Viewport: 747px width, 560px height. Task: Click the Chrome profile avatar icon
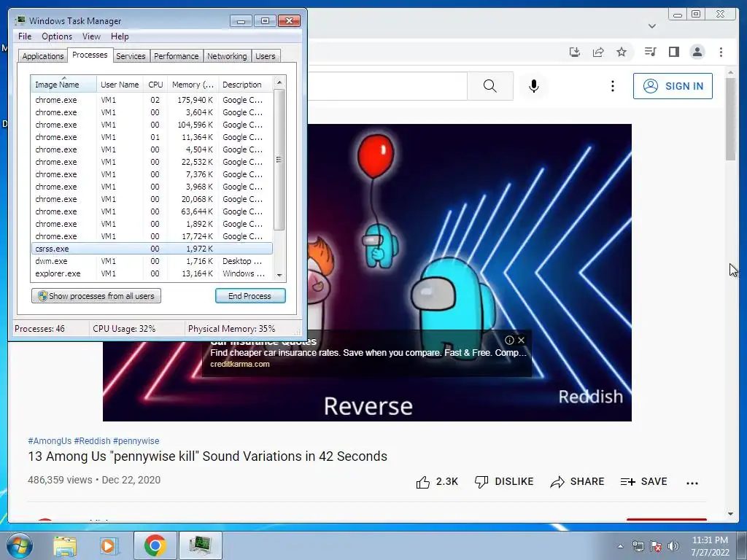pos(697,52)
